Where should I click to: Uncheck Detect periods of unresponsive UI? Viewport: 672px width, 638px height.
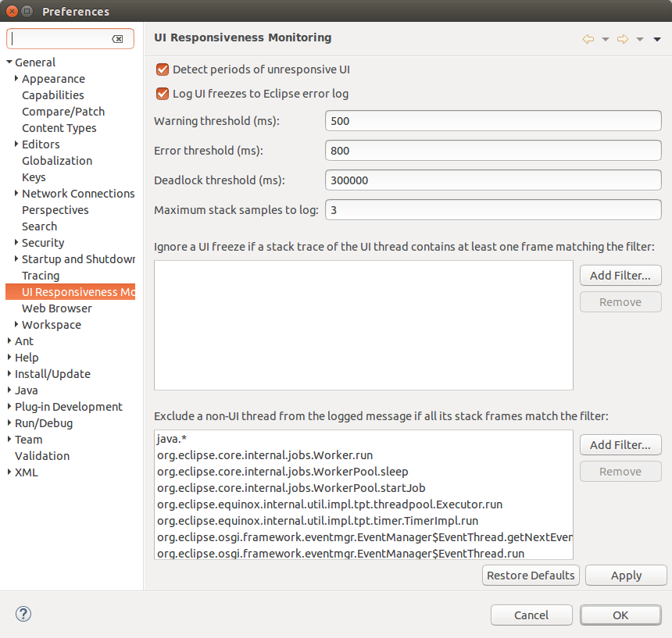pos(163,70)
